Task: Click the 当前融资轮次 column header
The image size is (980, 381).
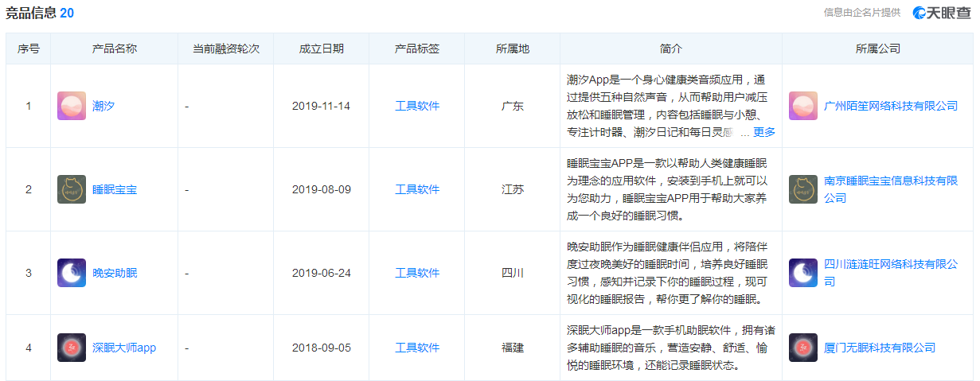Action: click(x=226, y=49)
